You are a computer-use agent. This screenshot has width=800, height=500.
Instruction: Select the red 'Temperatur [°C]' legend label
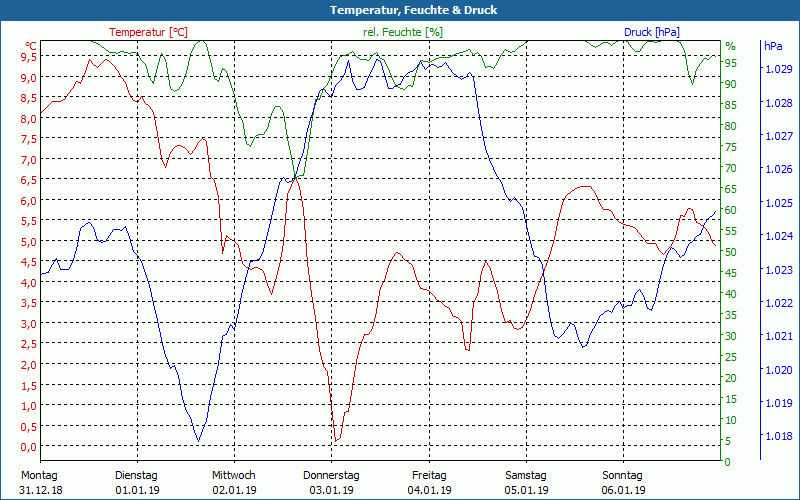coord(148,32)
